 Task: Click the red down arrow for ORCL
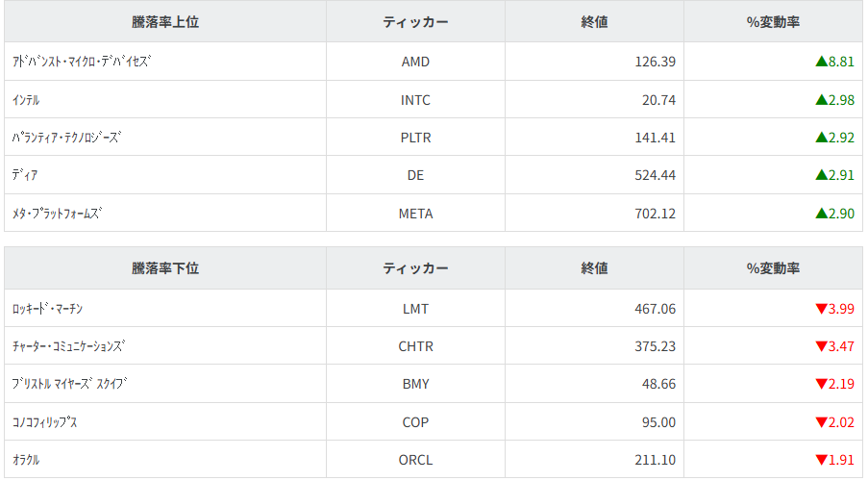tap(821, 460)
